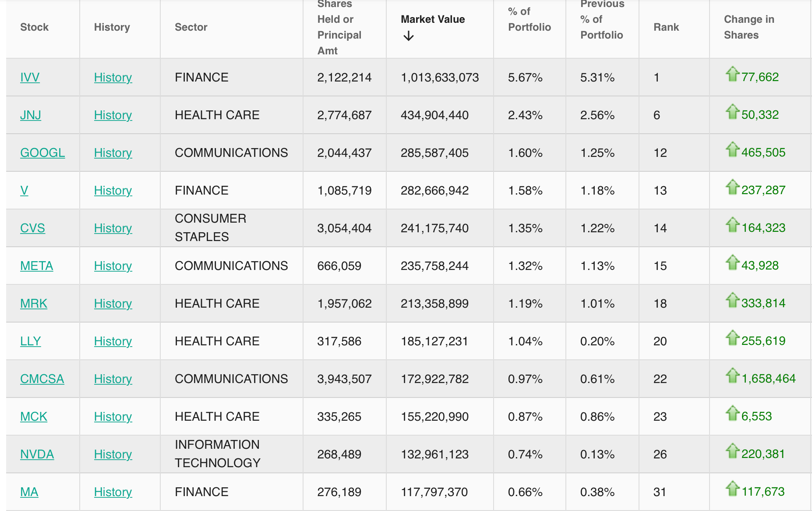The height and width of the screenshot is (511, 812).
Task: Click the green arrow in NVDA row
Action: [732, 451]
